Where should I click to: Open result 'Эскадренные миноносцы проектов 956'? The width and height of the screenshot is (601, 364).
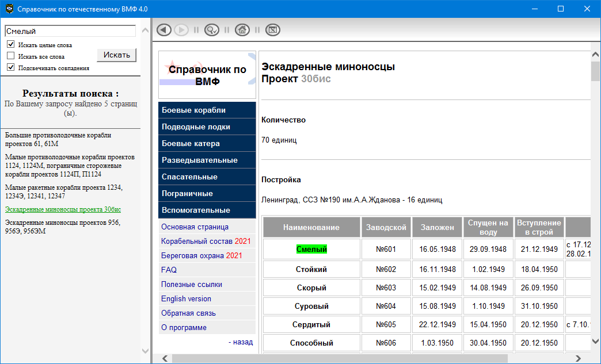[x=63, y=227]
